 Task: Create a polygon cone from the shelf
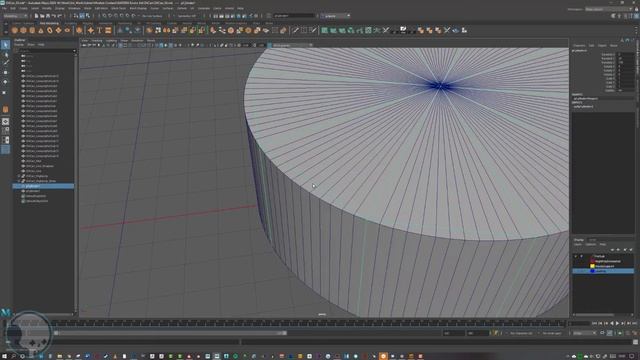tap(41, 31)
